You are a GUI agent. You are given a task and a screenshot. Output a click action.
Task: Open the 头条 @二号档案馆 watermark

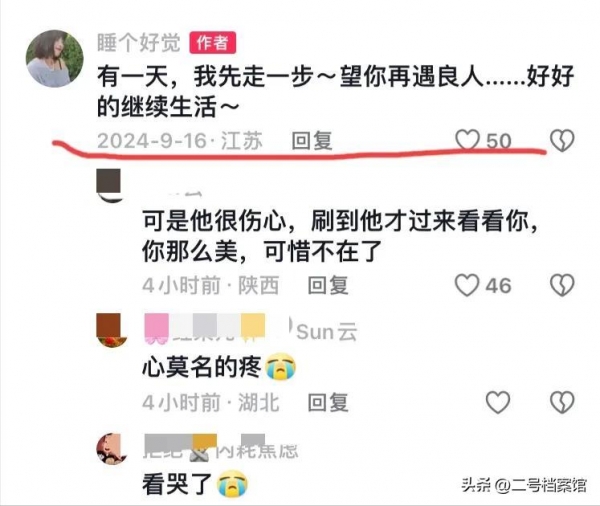click(524, 485)
